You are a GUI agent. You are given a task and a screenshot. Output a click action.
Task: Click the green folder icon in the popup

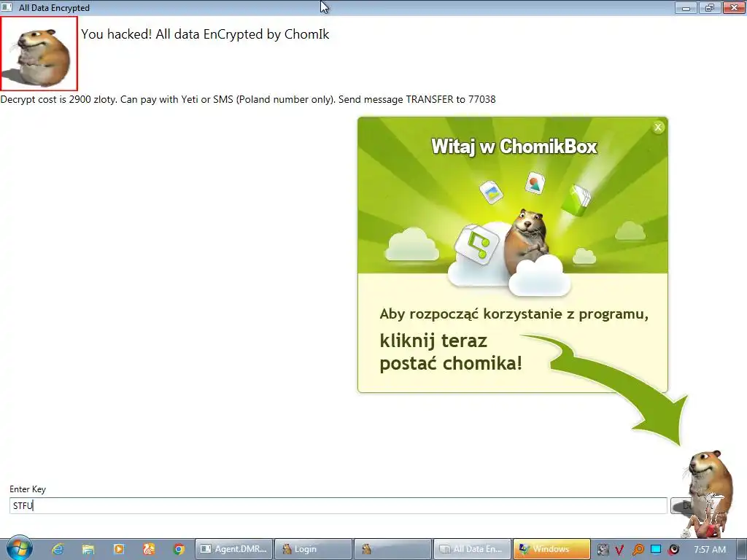point(576,199)
